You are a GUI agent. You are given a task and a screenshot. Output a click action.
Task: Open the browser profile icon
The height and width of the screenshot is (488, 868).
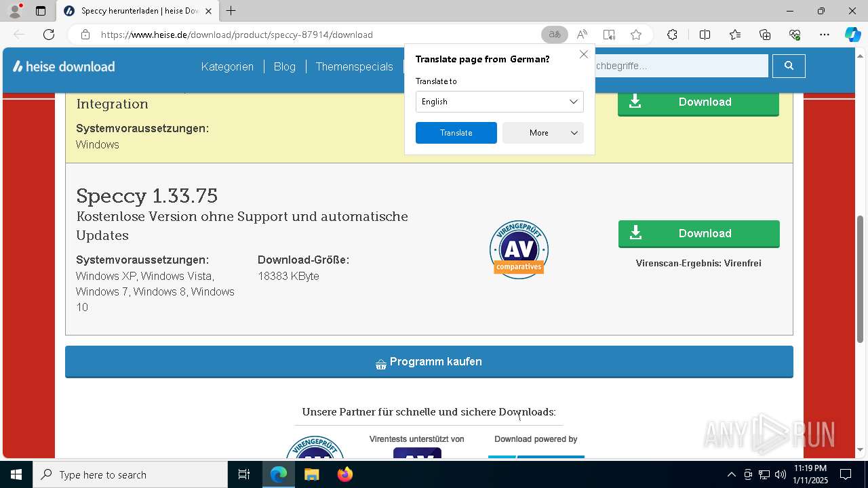(x=14, y=11)
